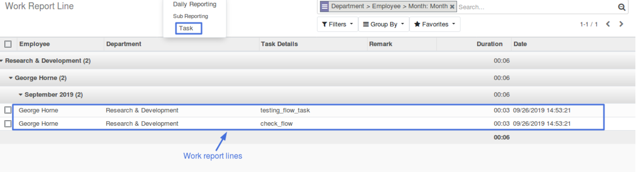Sort by the Duration column header
The width and height of the screenshot is (644, 172).
pos(489,44)
